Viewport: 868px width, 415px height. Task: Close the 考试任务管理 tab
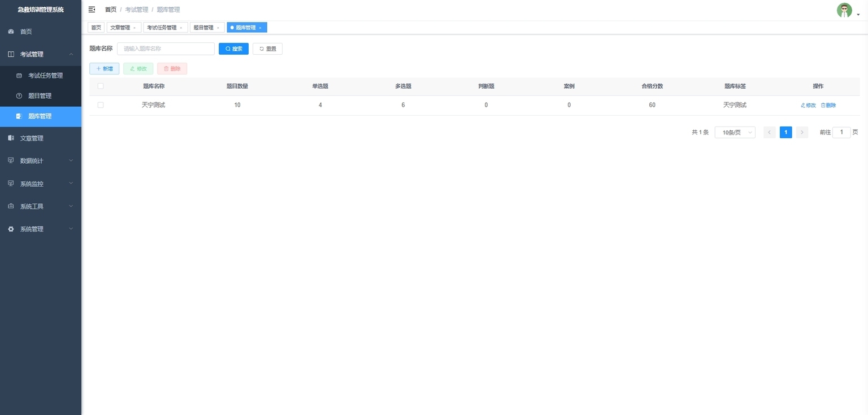181,28
